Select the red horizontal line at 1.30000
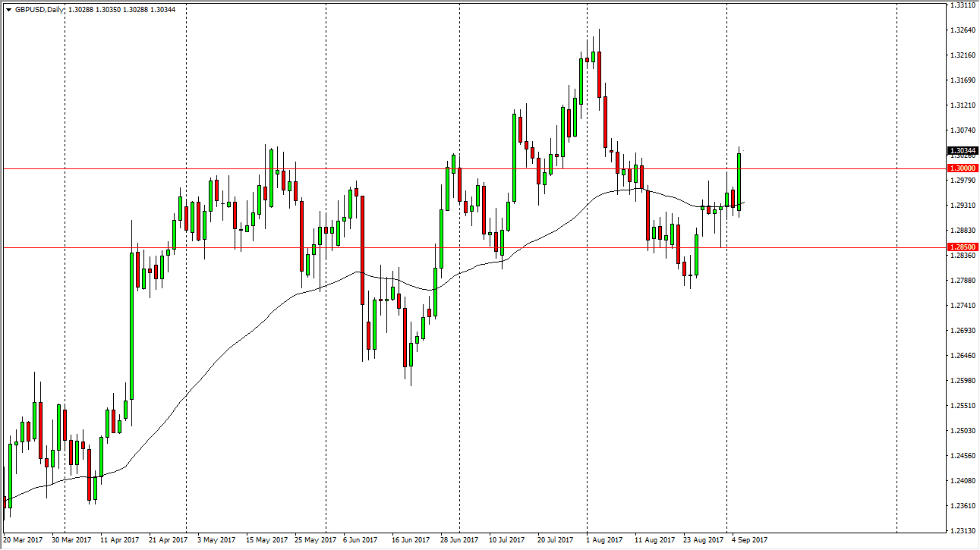This screenshot has width=980, height=550. coord(455,168)
